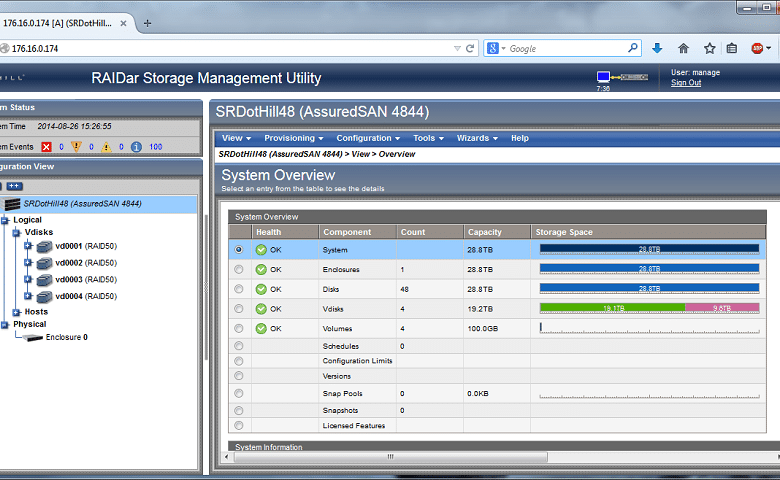This screenshot has width=780, height=480.
Task: Click the informational events blue icon
Action: click(136, 147)
